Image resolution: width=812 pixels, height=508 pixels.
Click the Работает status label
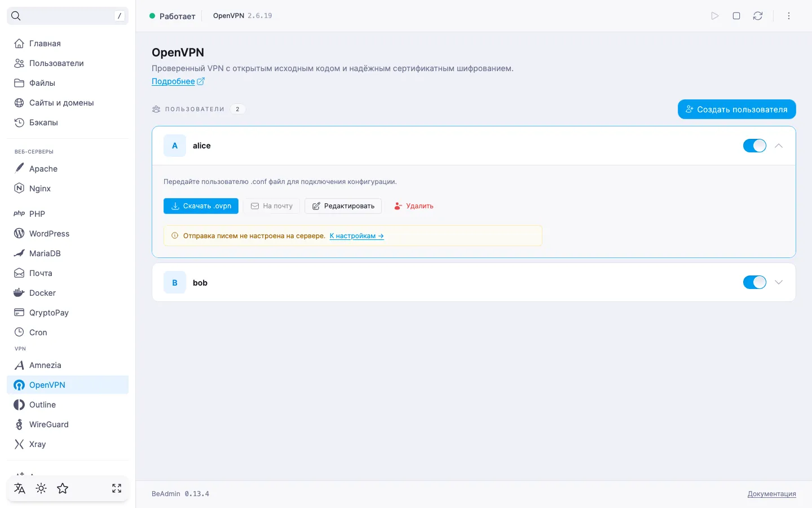pos(177,16)
